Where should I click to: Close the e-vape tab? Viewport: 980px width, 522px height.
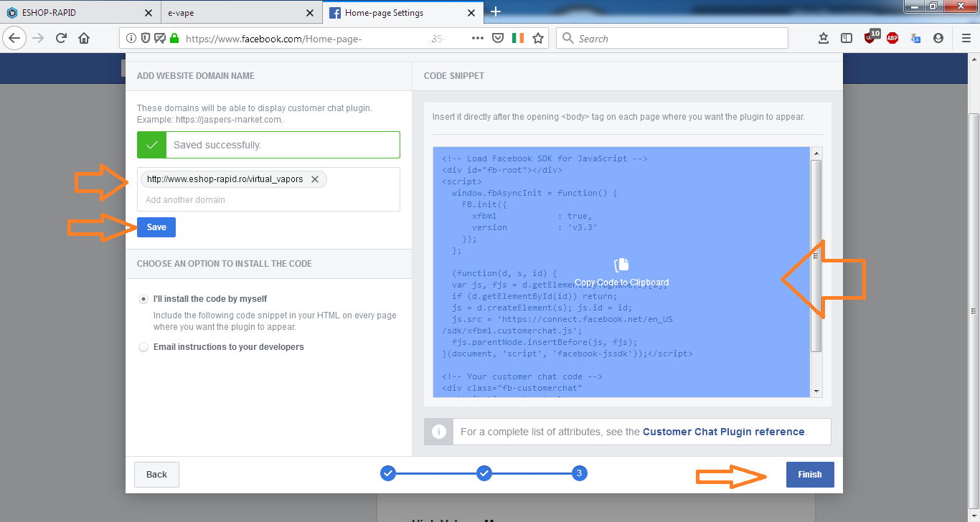click(x=309, y=13)
